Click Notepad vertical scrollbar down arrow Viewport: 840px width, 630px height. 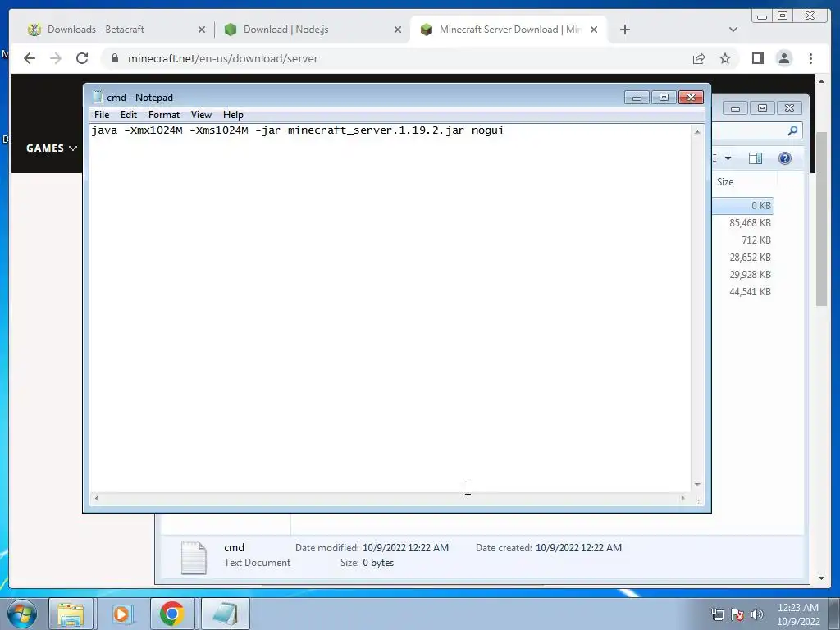click(697, 485)
